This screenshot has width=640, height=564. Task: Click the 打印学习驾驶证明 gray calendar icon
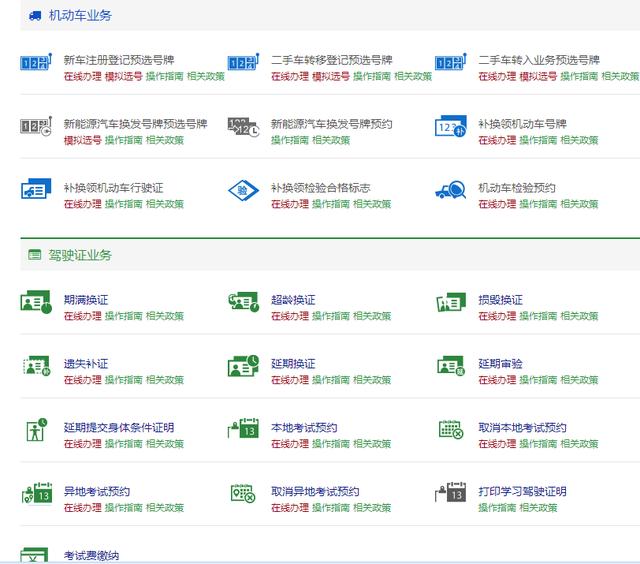tap(451, 492)
